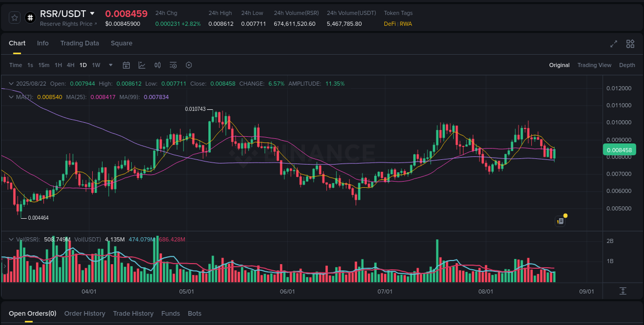Switch to the Depth view
The image size is (644, 325).
click(627, 65)
